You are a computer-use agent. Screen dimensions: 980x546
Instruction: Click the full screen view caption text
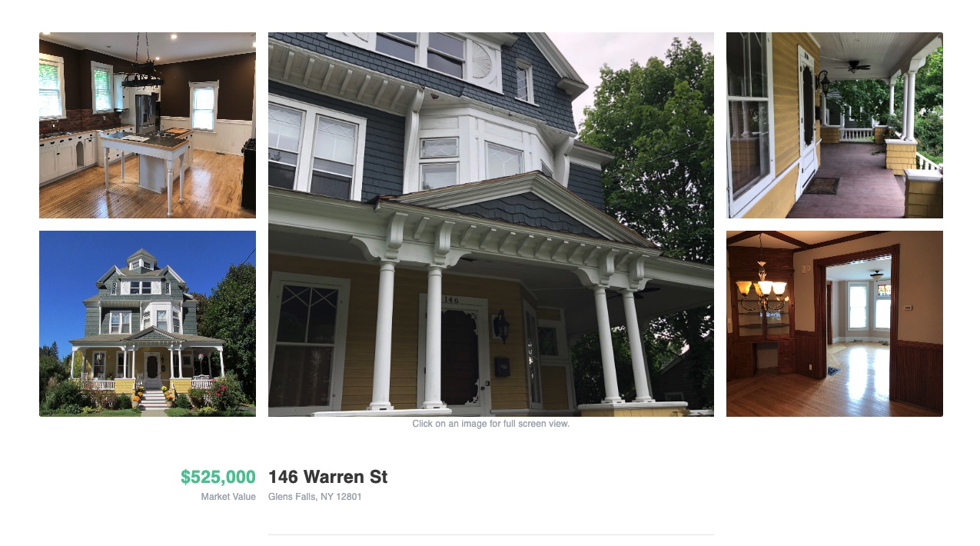tap(491, 424)
